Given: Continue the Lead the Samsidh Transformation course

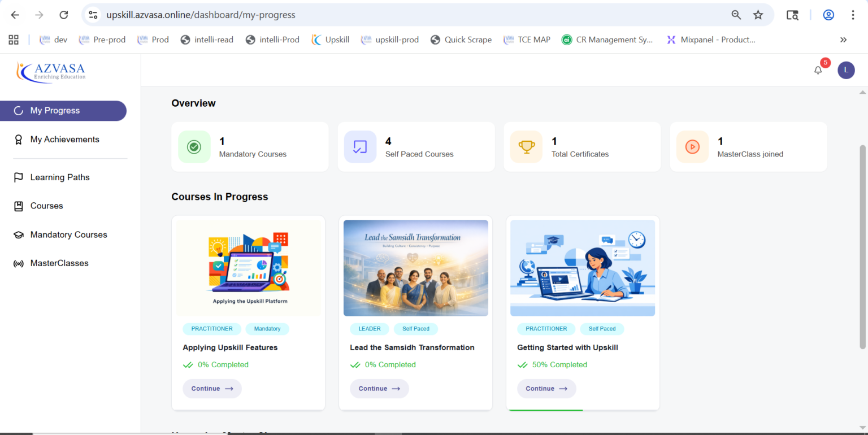Looking at the screenshot, I should (379, 389).
